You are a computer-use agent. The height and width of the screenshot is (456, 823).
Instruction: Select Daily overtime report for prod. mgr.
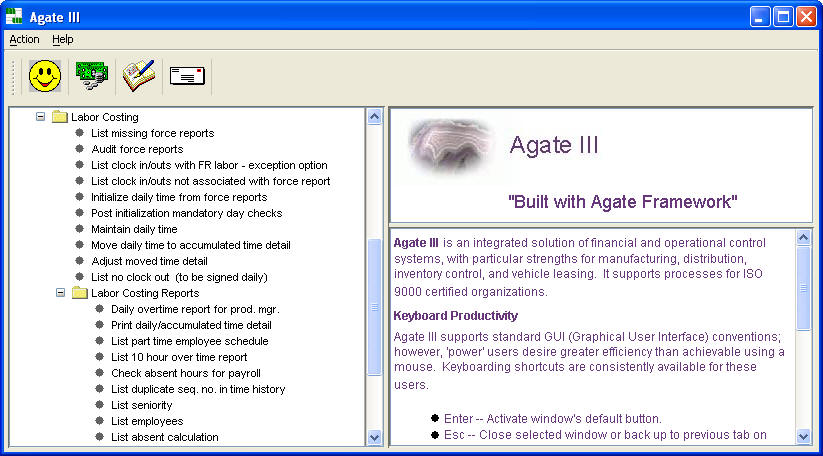(195, 309)
